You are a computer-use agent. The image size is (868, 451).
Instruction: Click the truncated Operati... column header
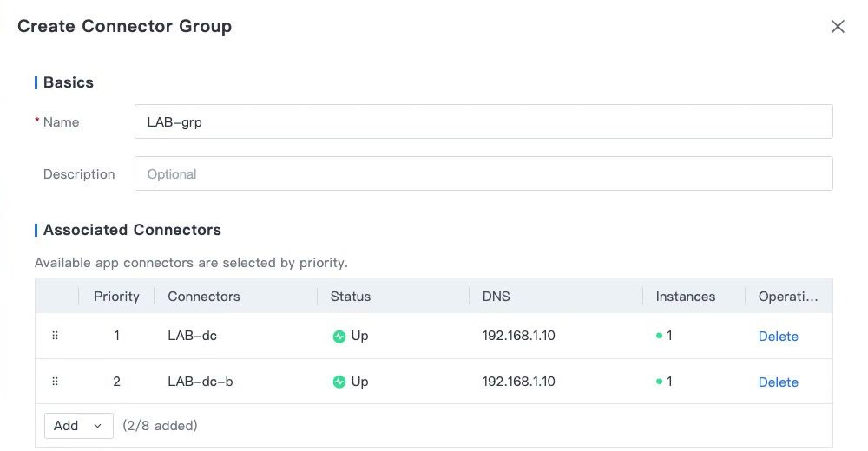(788, 296)
